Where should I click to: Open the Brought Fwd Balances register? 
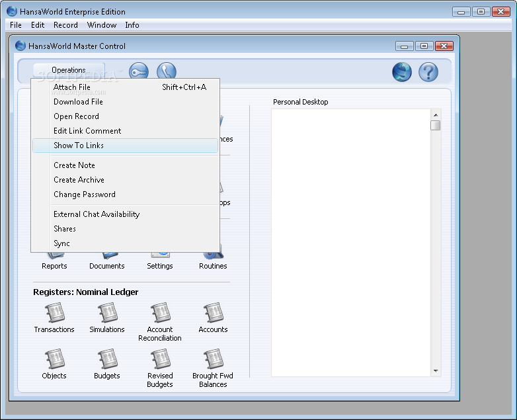[214, 359]
